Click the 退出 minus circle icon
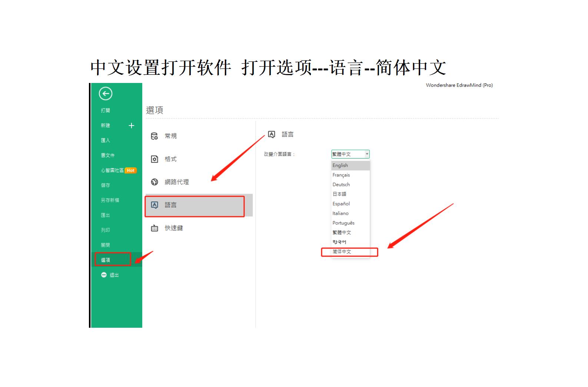The image size is (588, 387). pyautogui.click(x=104, y=275)
